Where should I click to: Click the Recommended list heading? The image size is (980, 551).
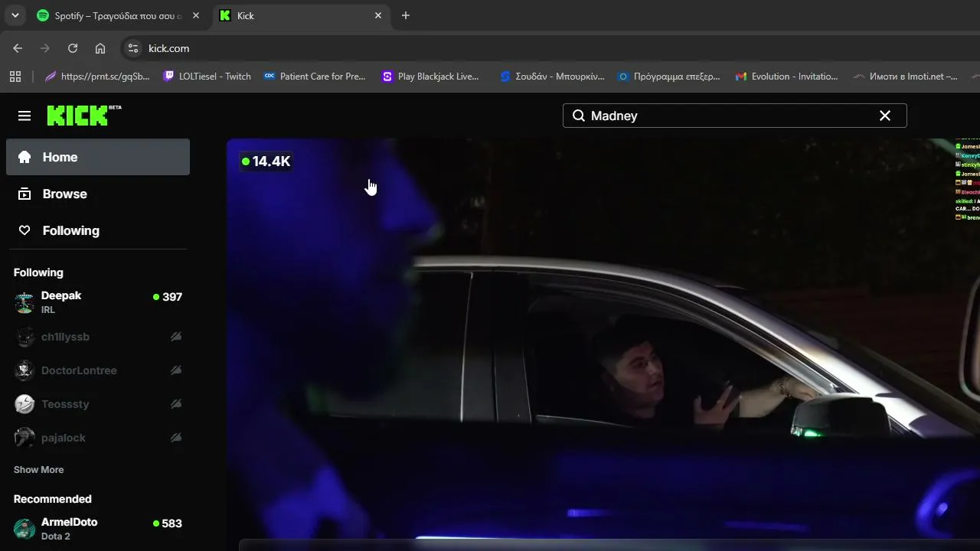[53, 499]
